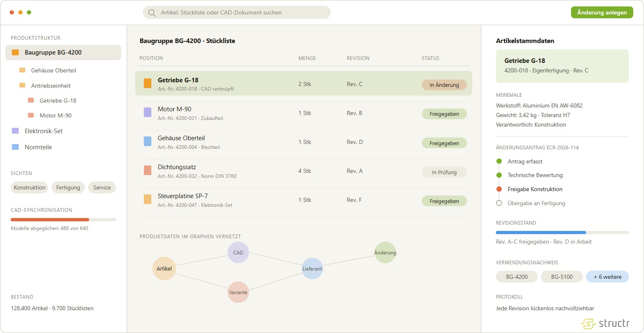Image resolution: width=644 pixels, height=333 pixels.
Task: Select the Variante graph node
Action: point(238,292)
